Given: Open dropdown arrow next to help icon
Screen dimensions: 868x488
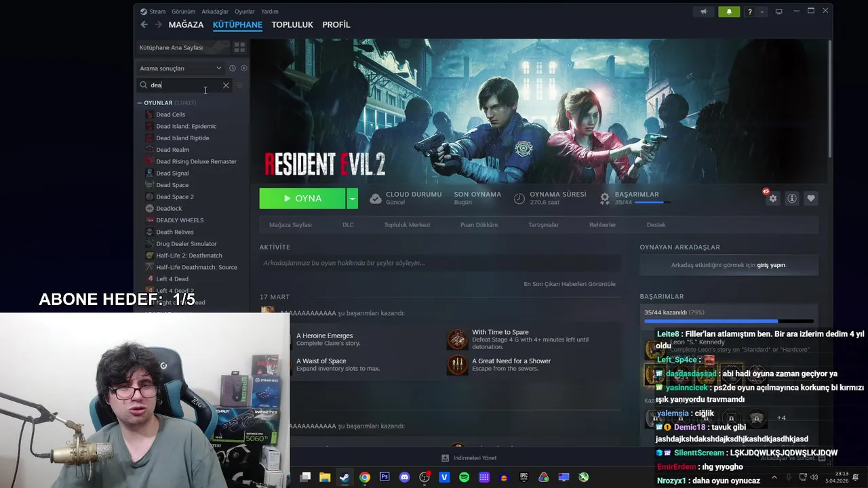Looking at the screenshot, I should point(762,12).
